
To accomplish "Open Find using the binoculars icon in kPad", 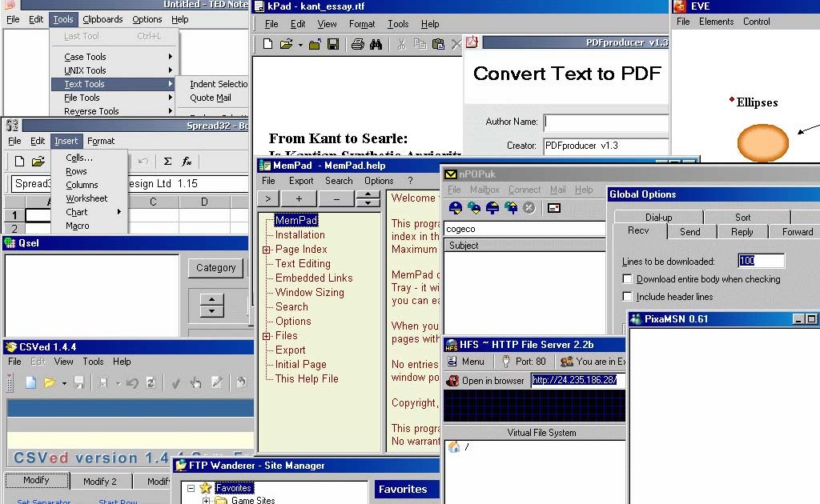I will coord(377,45).
